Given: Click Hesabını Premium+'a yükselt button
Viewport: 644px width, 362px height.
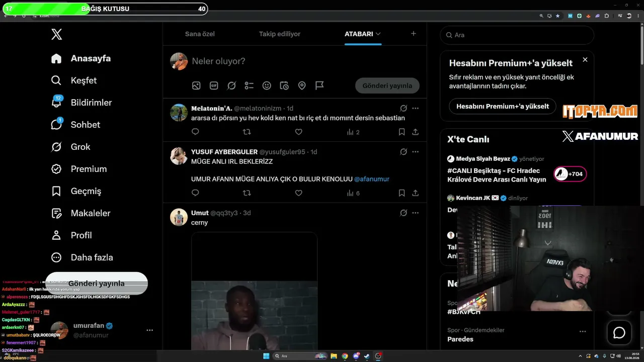Looking at the screenshot, I should 503,106.
